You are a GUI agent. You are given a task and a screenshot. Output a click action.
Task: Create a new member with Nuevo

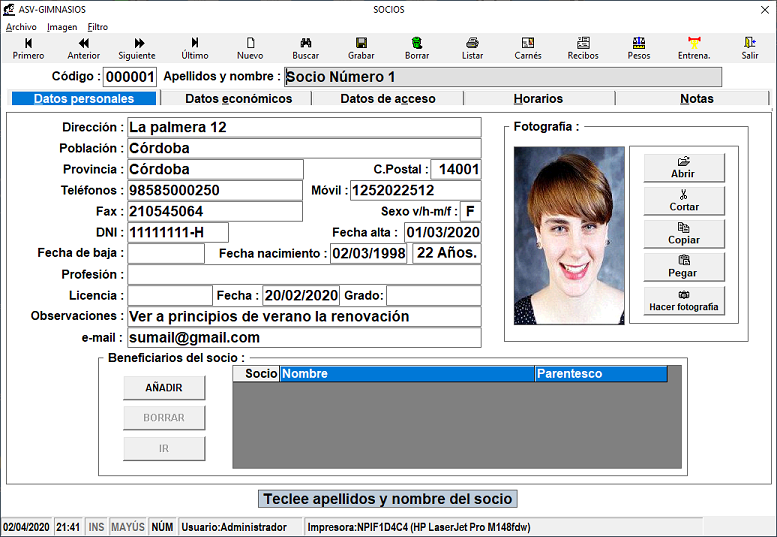(x=250, y=48)
